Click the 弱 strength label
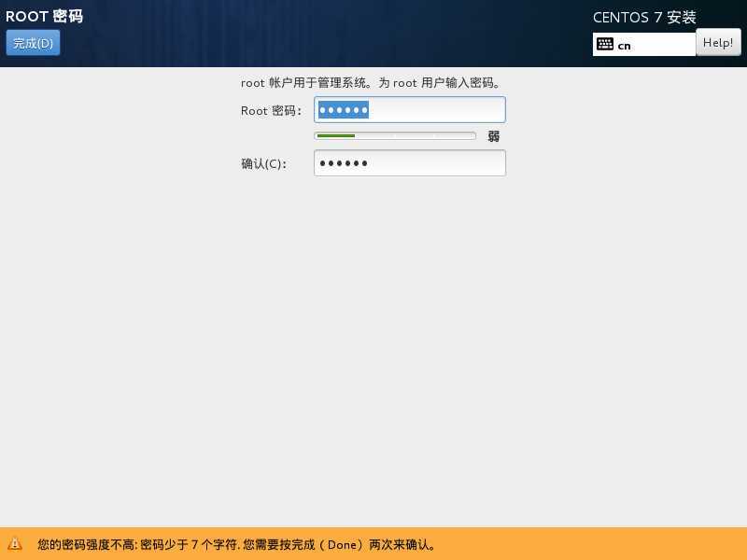The width and height of the screenshot is (747, 560). (494, 136)
